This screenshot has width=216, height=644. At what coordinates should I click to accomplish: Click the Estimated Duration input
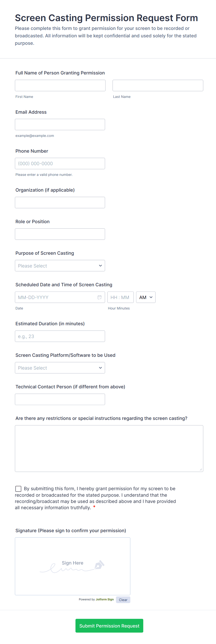(60, 336)
